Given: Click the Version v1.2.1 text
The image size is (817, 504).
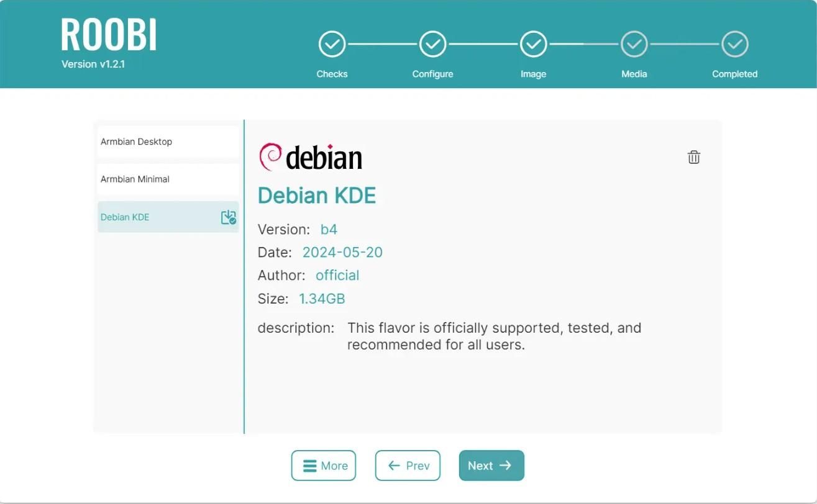Looking at the screenshot, I should 93,64.
